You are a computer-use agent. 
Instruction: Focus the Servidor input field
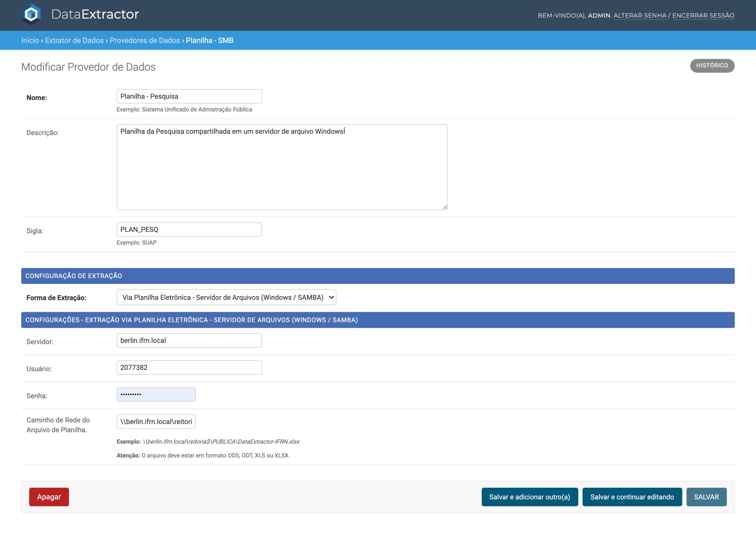coord(189,340)
